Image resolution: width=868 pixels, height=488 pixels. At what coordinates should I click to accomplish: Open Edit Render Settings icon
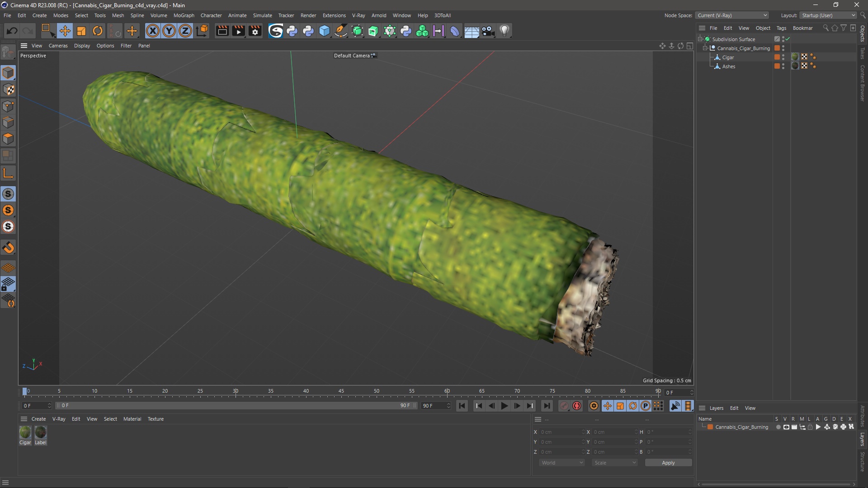coord(255,31)
